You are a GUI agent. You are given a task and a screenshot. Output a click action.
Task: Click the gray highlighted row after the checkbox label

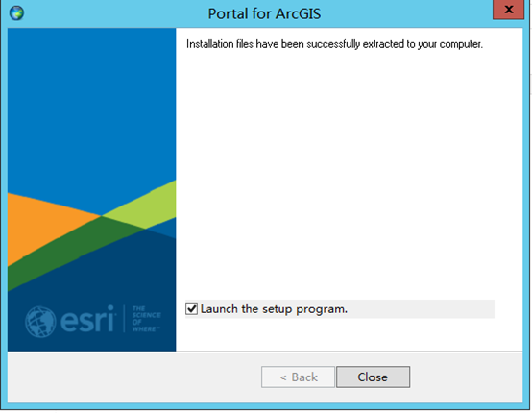(421, 309)
